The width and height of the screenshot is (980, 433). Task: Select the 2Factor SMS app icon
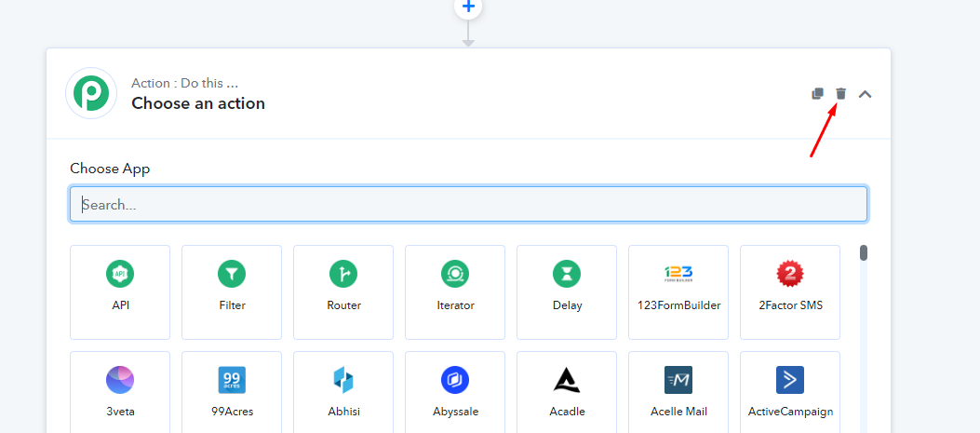(790, 274)
